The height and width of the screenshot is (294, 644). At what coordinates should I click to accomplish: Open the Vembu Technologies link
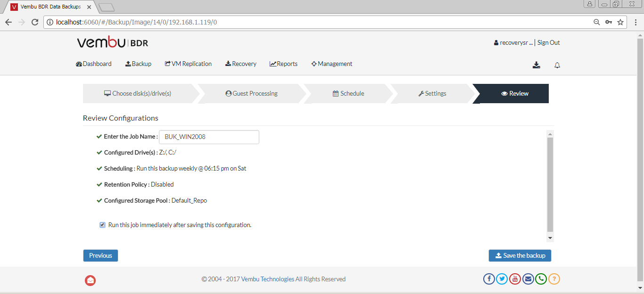click(x=268, y=279)
